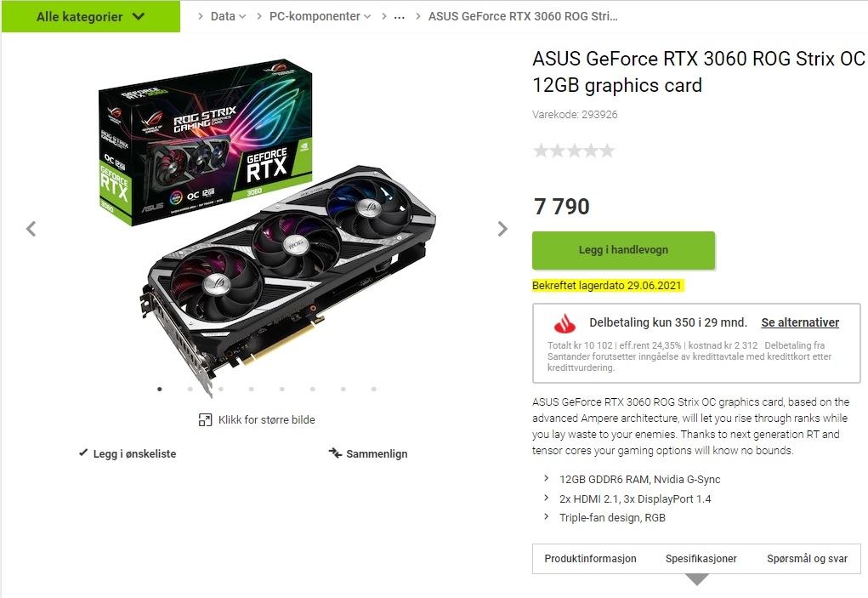Open the Se alternativer link
Viewport: 868px width, 598px height.
(x=800, y=322)
